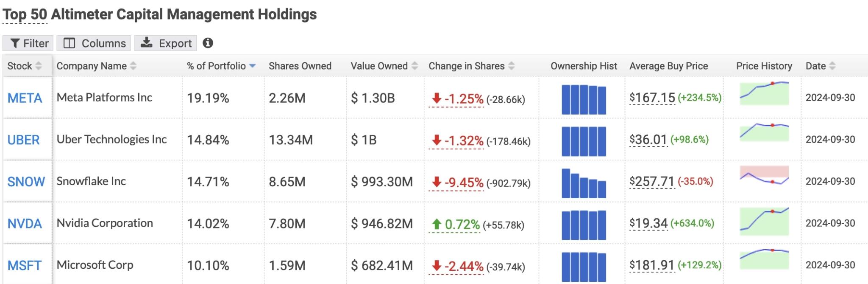Click UBER portfolio weight 14.84%

coord(208,140)
